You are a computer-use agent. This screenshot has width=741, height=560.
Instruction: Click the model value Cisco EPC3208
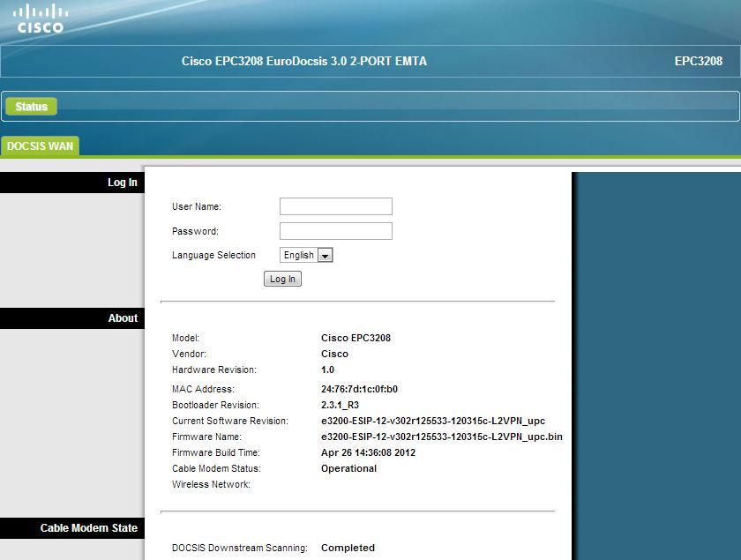coord(356,338)
